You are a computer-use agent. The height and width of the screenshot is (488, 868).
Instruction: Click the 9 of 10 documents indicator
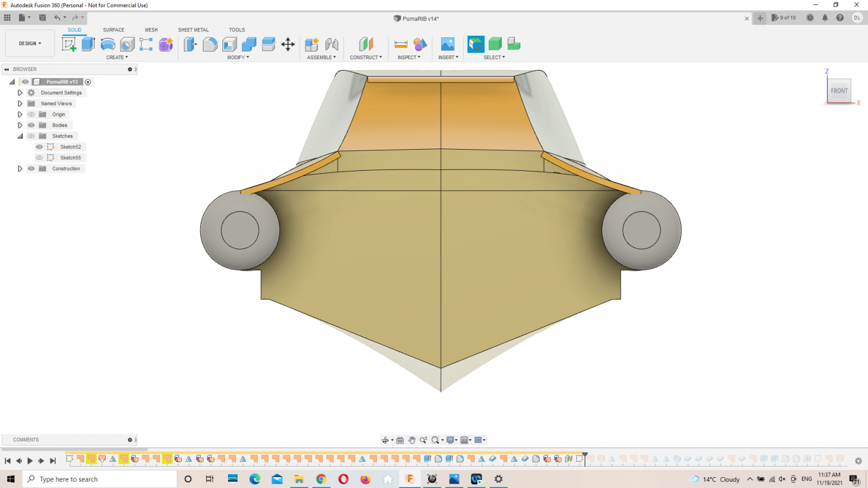tap(784, 18)
